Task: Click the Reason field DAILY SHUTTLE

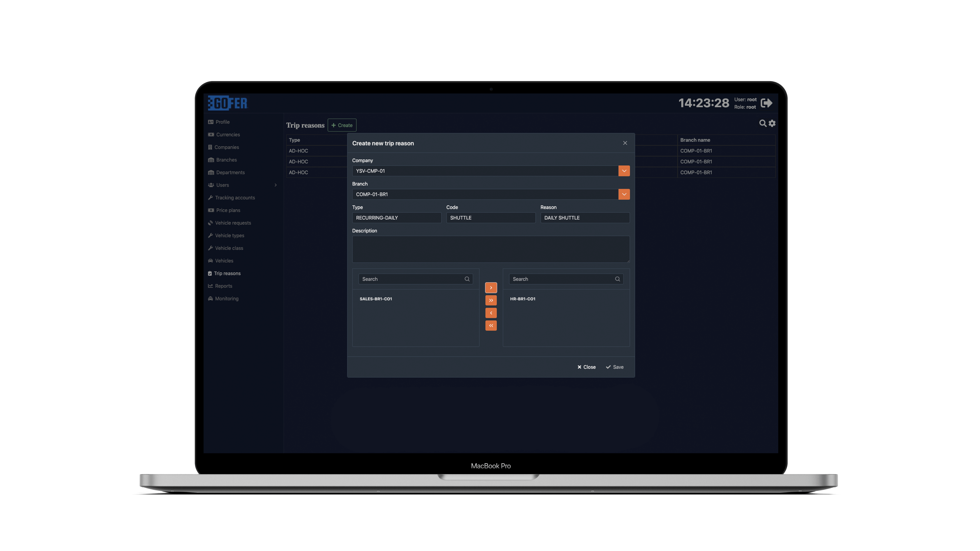Action: (x=585, y=218)
